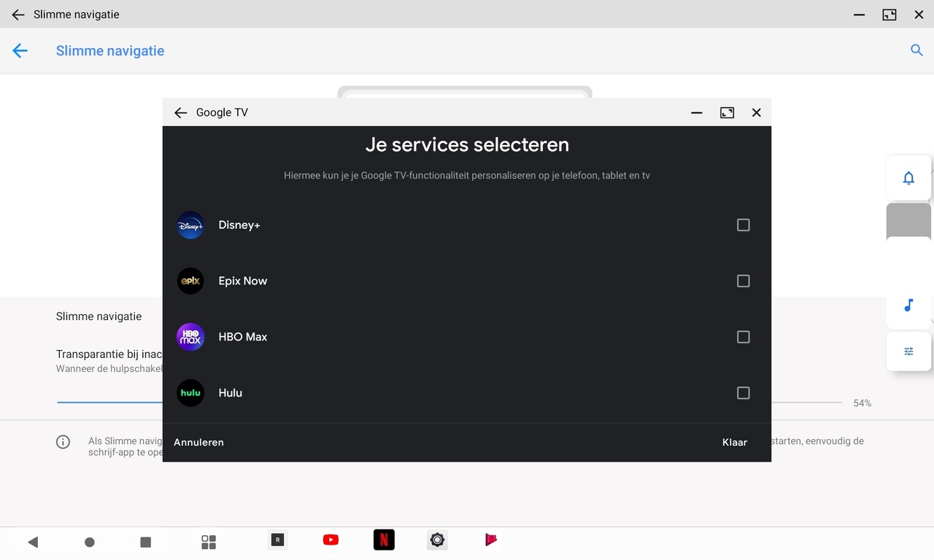Screen dimensions: 934x560
Task: Click the Hulu logo icon
Action: [x=190, y=393]
